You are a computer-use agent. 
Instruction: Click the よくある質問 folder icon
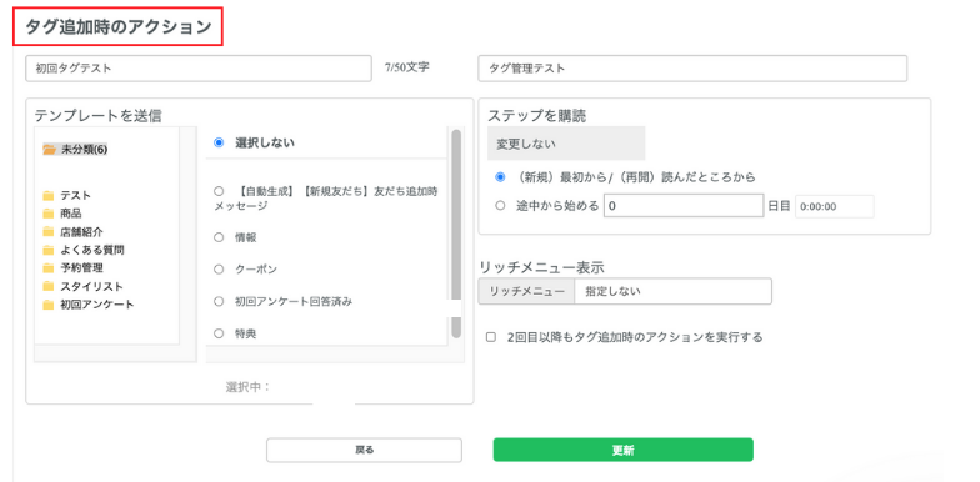[x=48, y=250]
